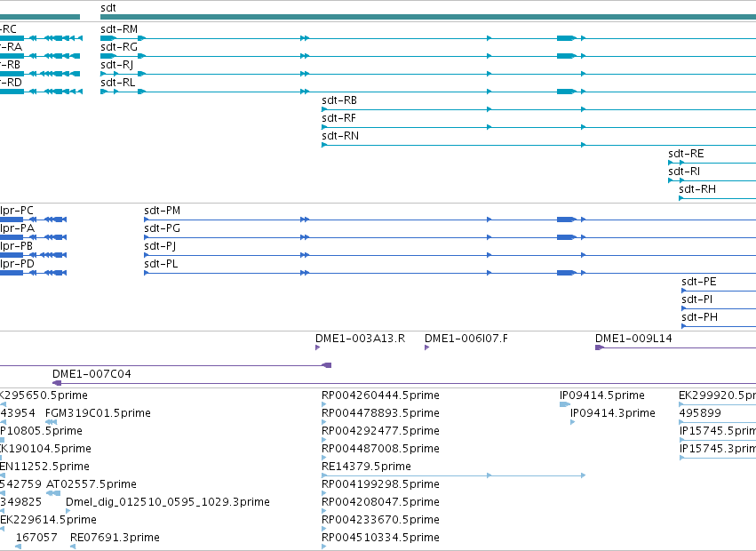Click the RE07691.3prime EST label
The image size is (756, 551).
point(115,538)
